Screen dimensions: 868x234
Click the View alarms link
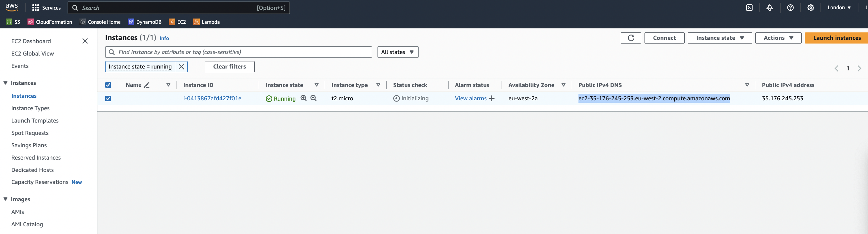pyautogui.click(x=471, y=98)
